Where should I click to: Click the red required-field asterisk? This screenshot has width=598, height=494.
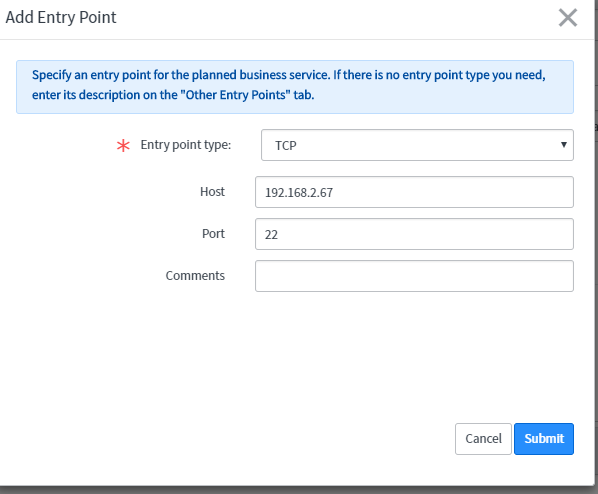(x=123, y=145)
